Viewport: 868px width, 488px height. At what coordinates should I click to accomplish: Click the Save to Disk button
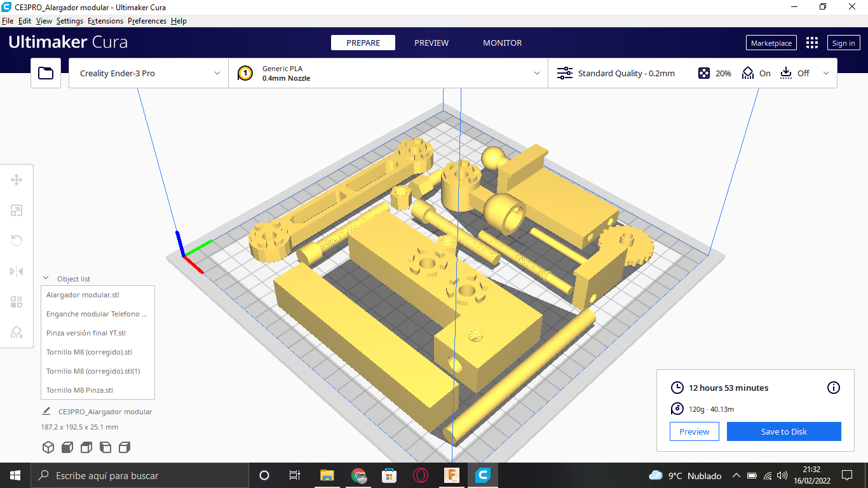tap(784, 431)
